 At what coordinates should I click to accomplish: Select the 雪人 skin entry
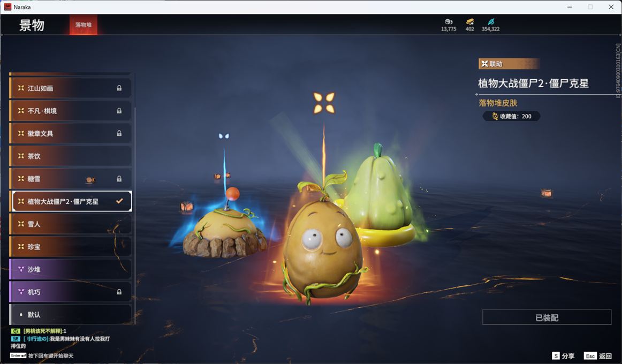point(71,224)
